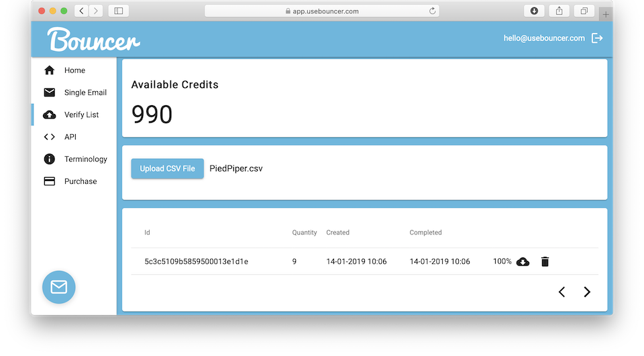This screenshot has width=644, height=356.
Task: Click the Quantity column header
Action: pyautogui.click(x=305, y=233)
